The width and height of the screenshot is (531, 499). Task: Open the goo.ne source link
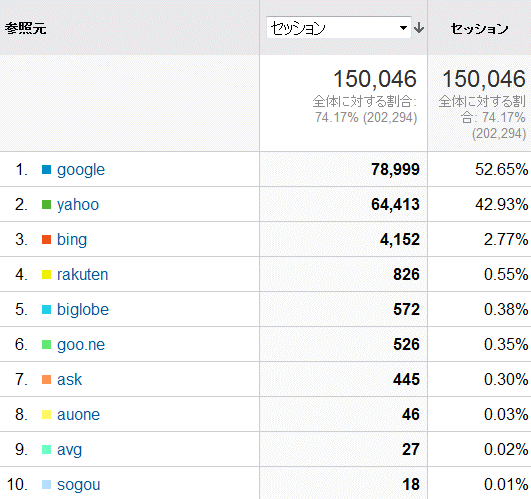[81, 345]
